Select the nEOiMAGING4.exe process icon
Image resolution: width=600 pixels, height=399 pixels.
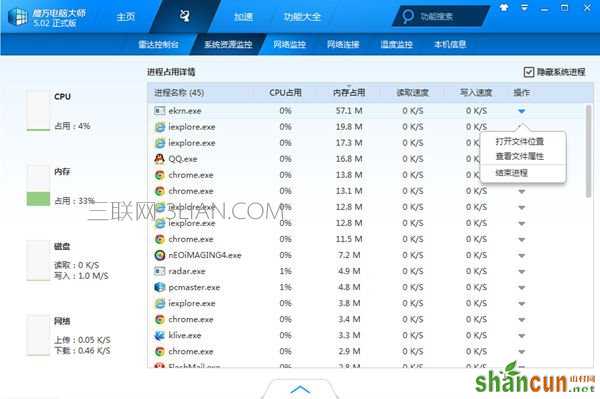coord(160,255)
